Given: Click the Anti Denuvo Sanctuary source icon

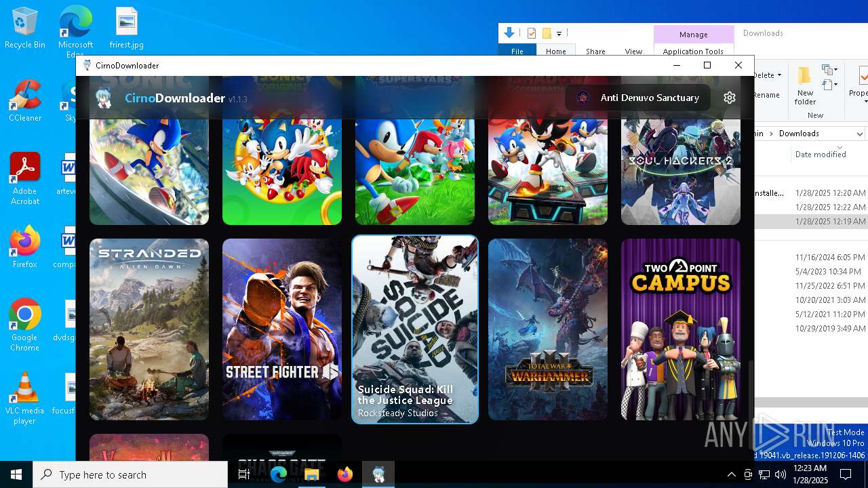Looking at the screenshot, I should (x=583, y=98).
